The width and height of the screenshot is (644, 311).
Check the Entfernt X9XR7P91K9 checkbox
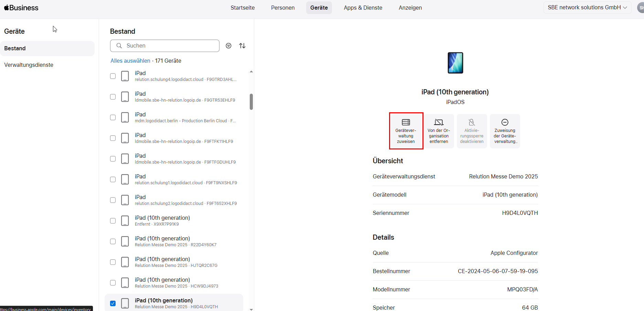click(x=113, y=221)
